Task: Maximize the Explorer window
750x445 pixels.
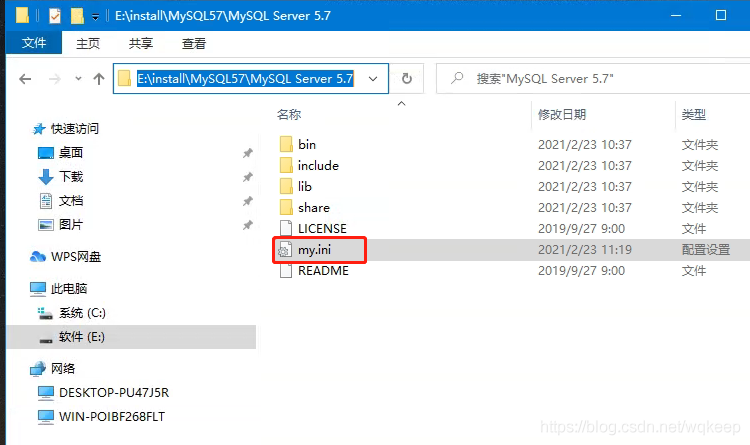Action: 721,15
